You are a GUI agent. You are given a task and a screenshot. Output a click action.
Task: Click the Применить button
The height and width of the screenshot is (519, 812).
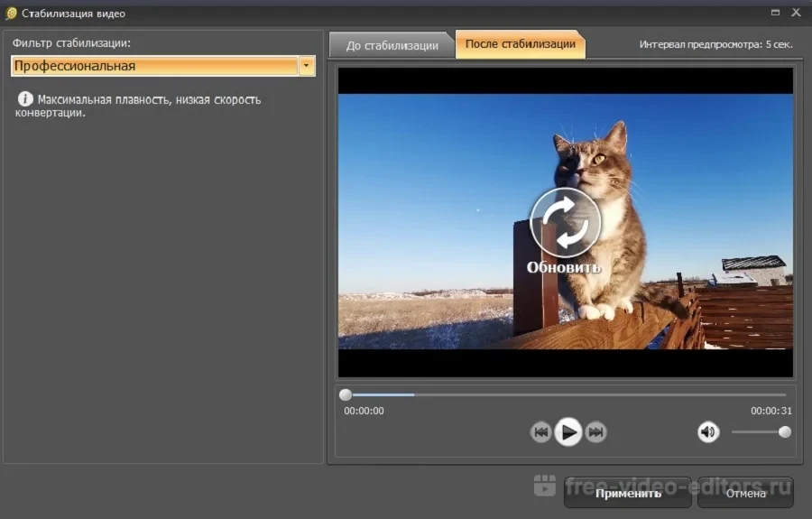pyautogui.click(x=628, y=493)
